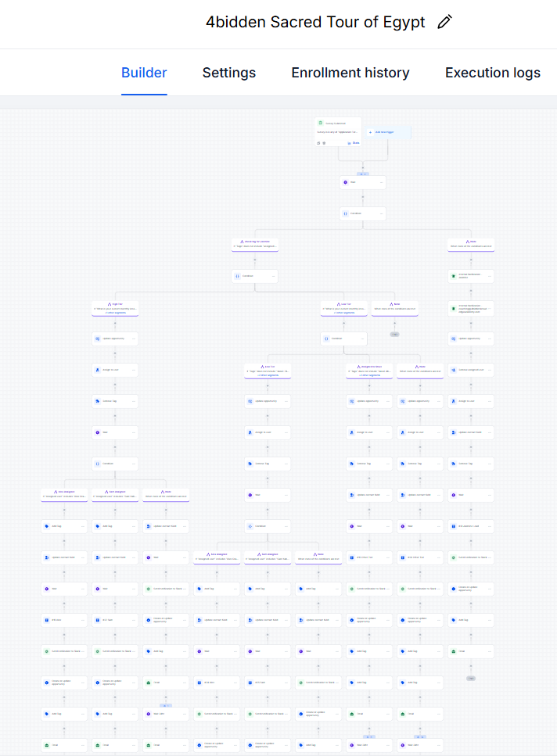The width and height of the screenshot is (557, 756).
Task: Click the Assign to user icon under High Tier branch
Action: (x=98, y=370)
